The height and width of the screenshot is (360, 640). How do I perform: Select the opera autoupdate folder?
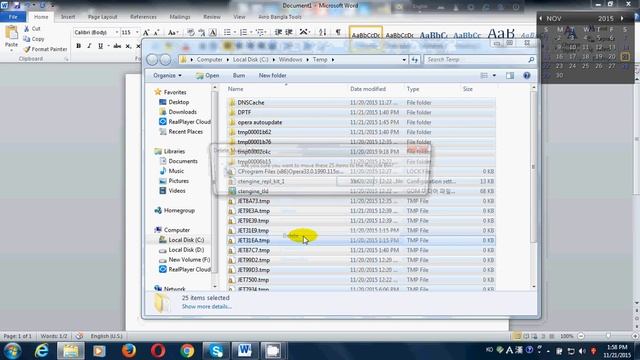pos(260,122)
